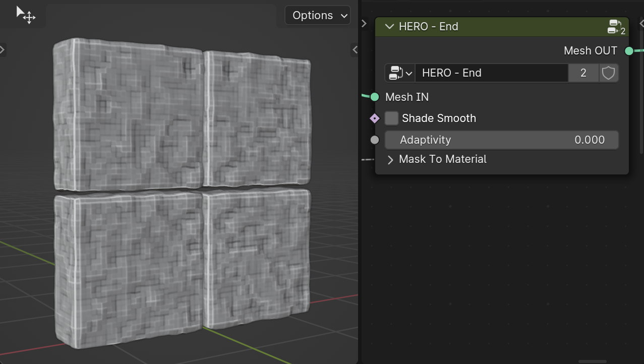Collapse the HERO - End node header
The height and width of the screenshot is (364, 644).
click(x=389, y=27)
